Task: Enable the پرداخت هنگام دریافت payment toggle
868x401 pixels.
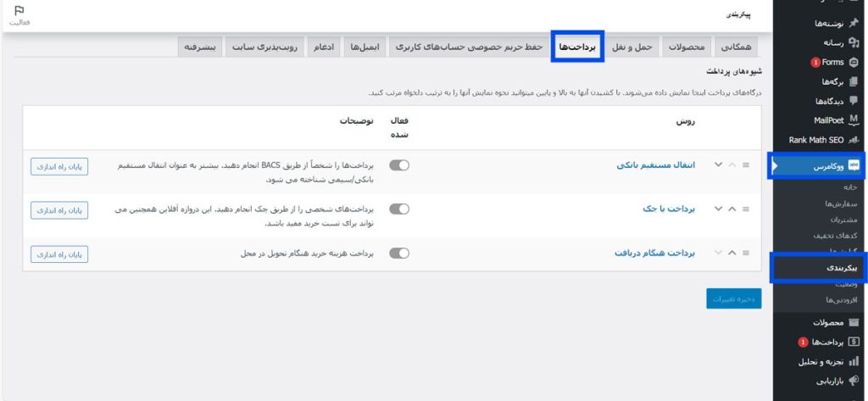Action: pos(399,253)
